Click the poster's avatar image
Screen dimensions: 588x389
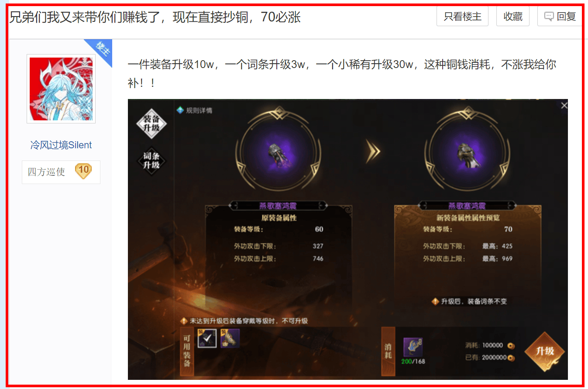pos(61,89)
